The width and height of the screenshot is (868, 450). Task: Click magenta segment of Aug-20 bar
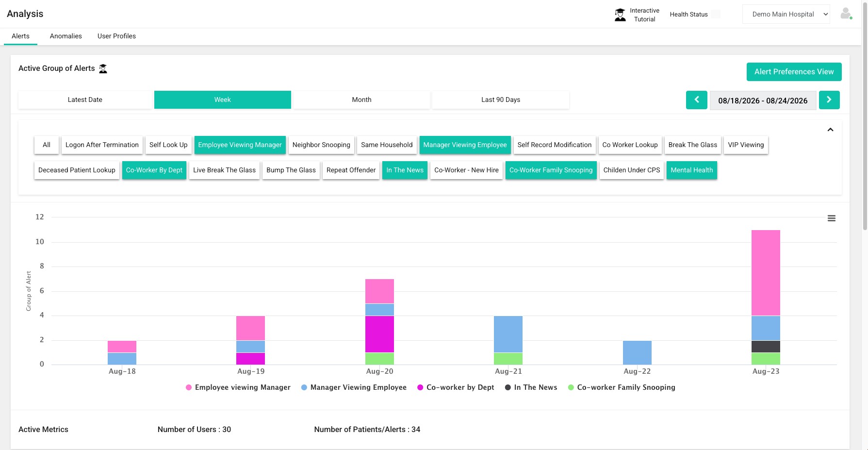point(379,334)
